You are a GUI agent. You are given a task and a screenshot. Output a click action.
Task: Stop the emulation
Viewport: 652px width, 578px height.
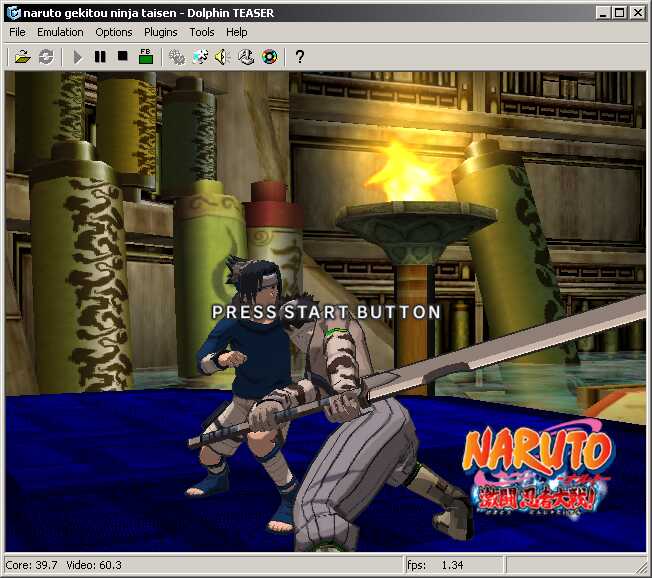[x=123, y=56]
